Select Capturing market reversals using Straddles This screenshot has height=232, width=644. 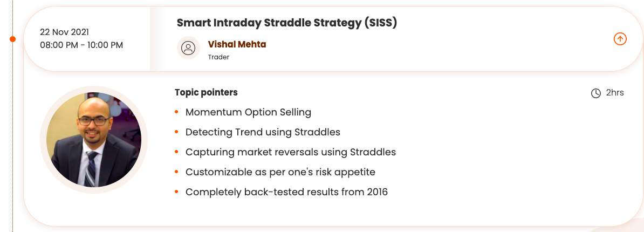pos(291,152)
